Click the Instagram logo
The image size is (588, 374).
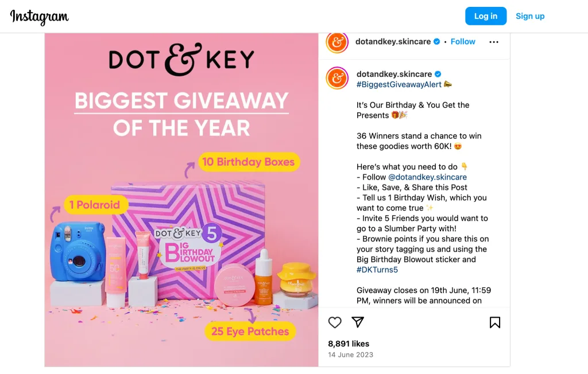39,17
